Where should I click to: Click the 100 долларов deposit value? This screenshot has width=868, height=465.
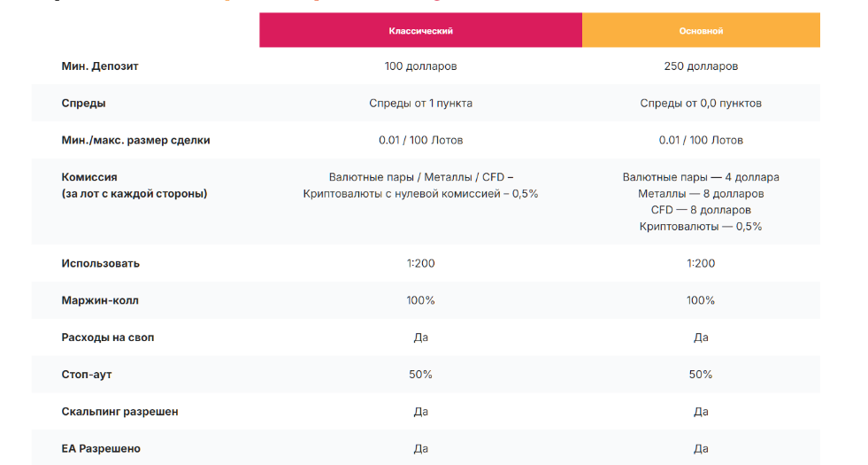[x=420, y=66]
